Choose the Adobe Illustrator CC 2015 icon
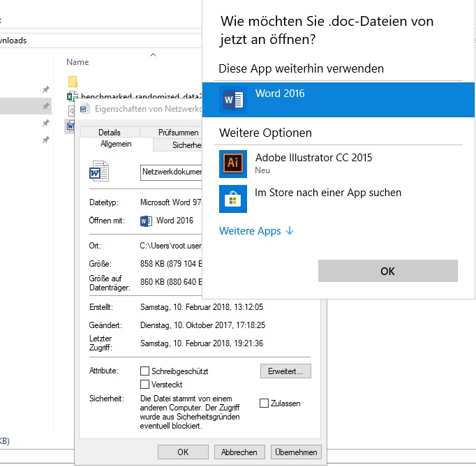The height and width of the screenshot is (467, 476). click(x=233, y=164)
